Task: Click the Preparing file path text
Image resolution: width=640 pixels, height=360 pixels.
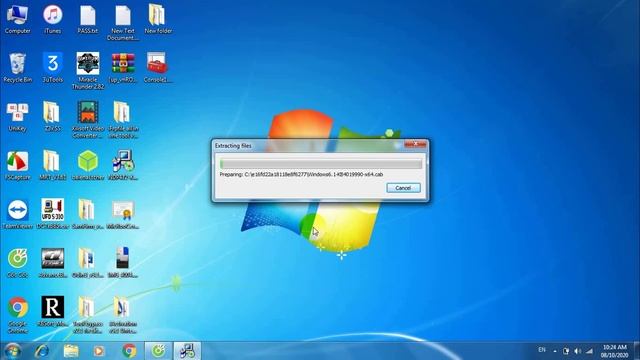Action: pos(301,174)
